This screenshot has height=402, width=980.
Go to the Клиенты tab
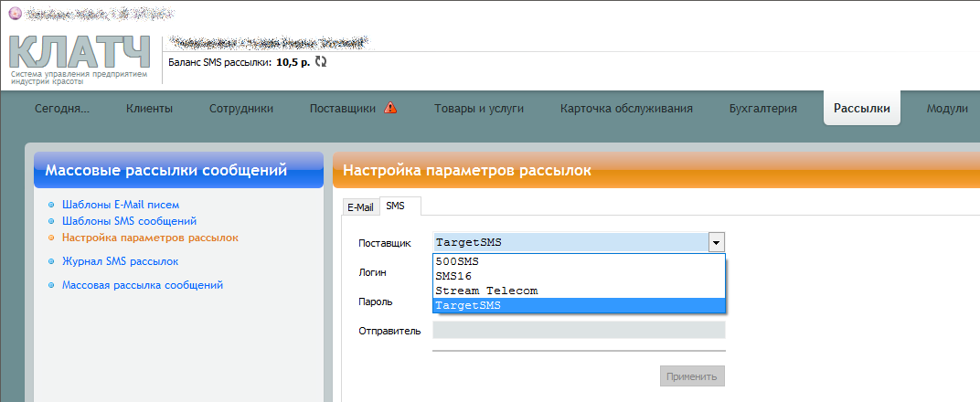(149, 109)
